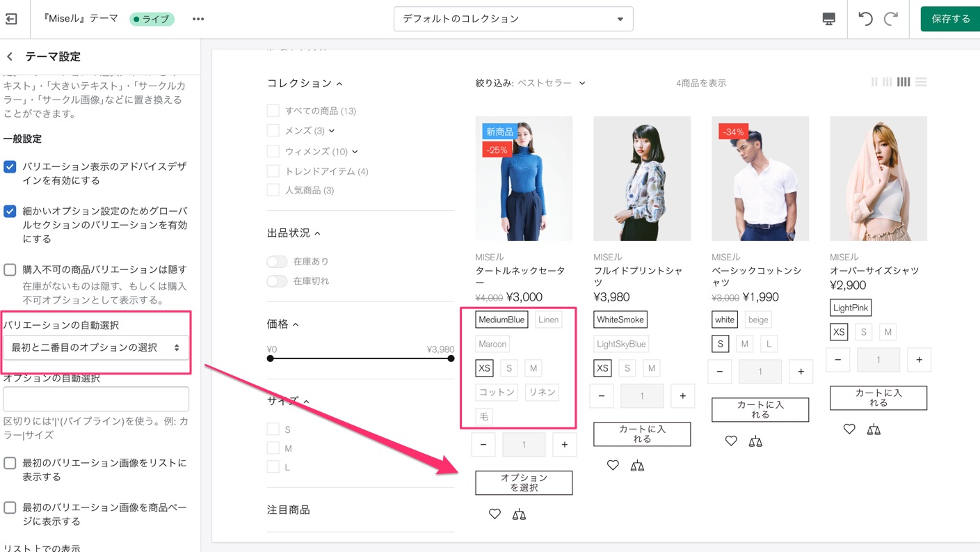The width and height of the screenshot is (980, 552).
Task: Click オプションを選択 button
Action: (524, 482)
